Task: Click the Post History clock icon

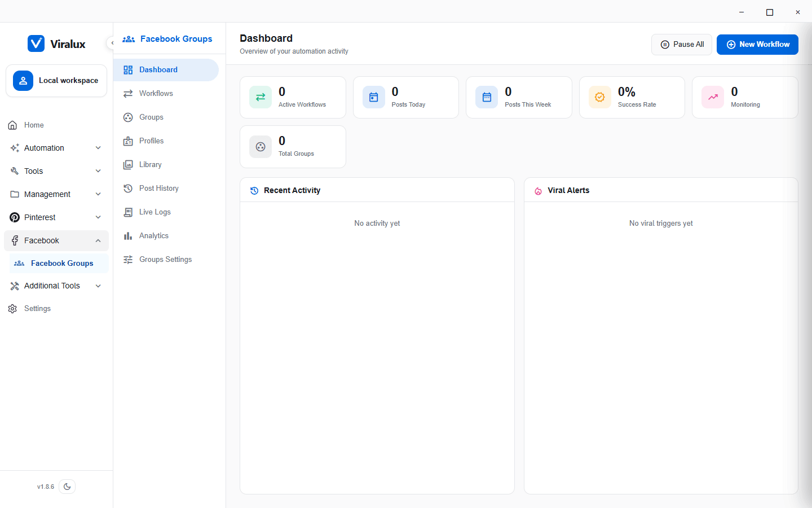Action: click(x=128, y=189)
